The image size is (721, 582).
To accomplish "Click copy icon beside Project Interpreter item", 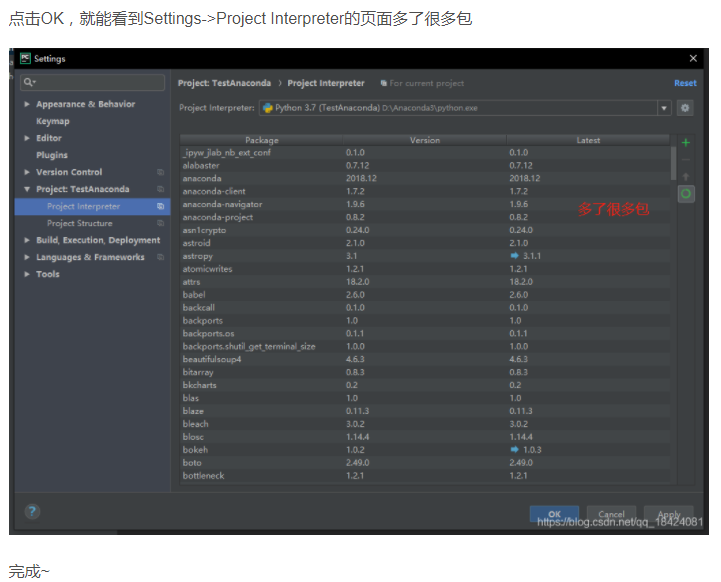I will [160, 206].
